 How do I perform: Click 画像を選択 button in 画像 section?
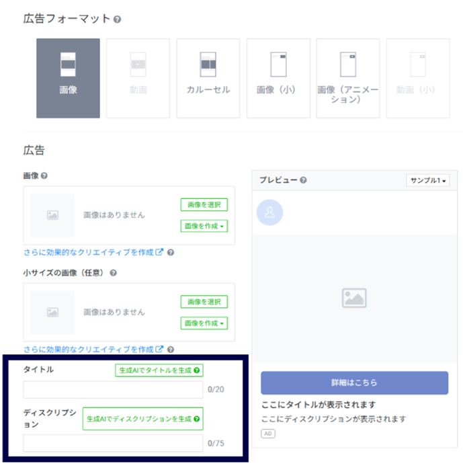[204, 205]
